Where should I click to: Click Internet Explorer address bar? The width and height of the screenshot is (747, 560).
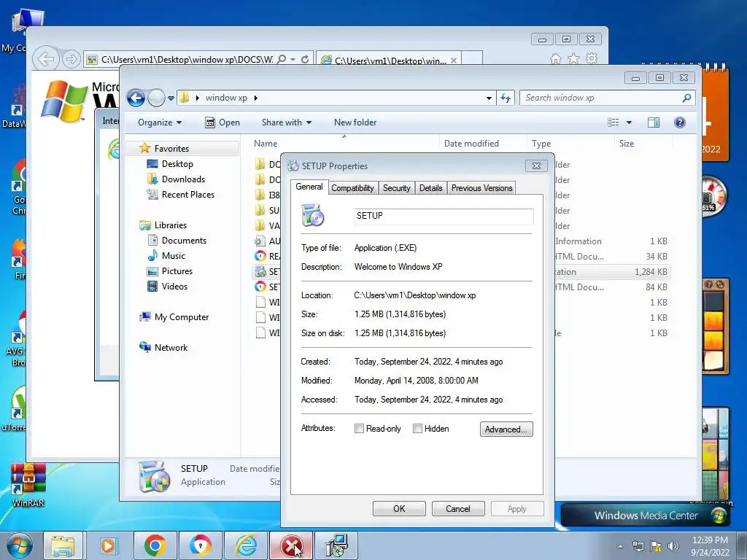[x=187, y=60]
